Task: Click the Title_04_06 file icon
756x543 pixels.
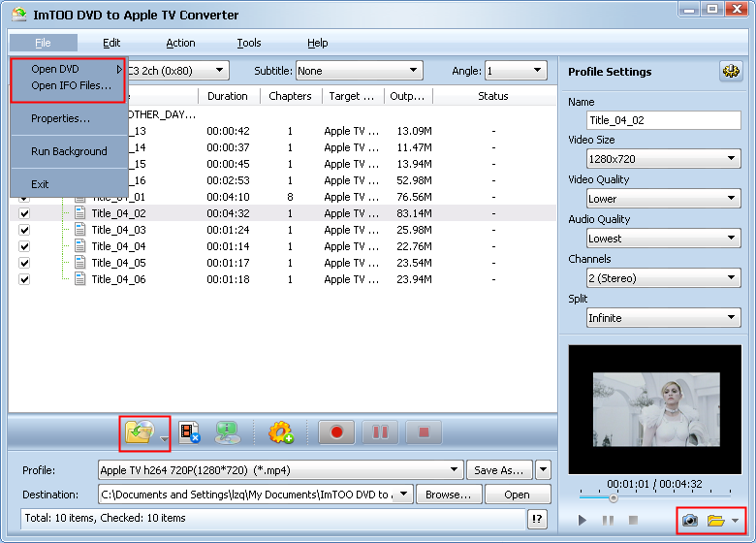Action: coord(80,279)
